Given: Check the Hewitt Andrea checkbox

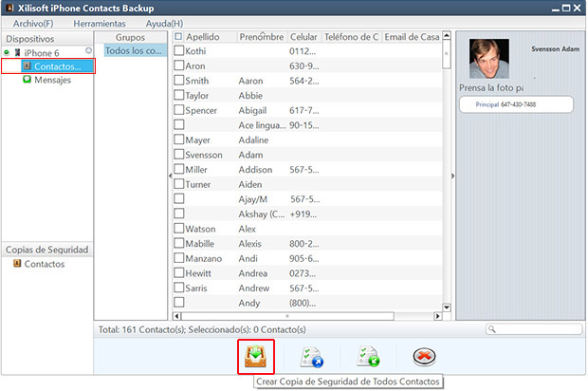Looking at the screenshot, I should pos(179,272).
